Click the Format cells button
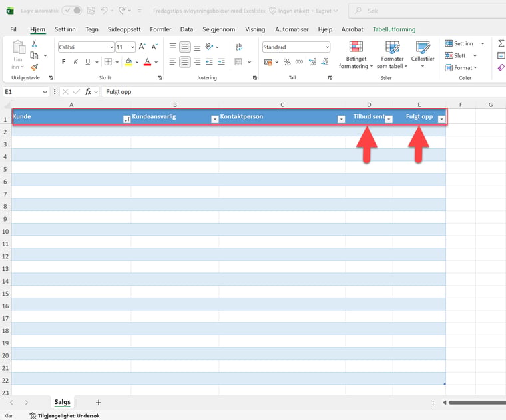This screenshot has width=506, height=420. [x=461, y=67]
